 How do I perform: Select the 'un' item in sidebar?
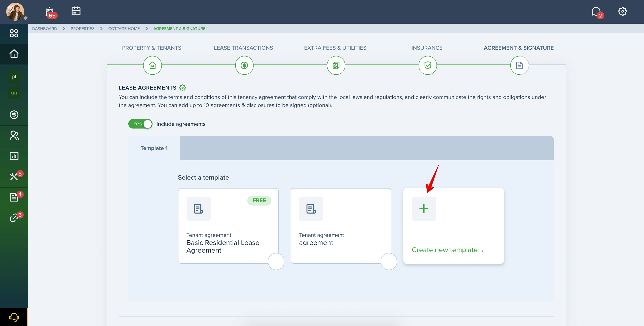[14, 93]
